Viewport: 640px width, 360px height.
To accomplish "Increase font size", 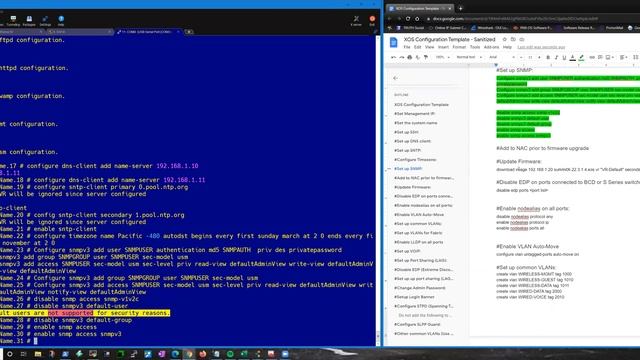I will [x=539, y=58].
